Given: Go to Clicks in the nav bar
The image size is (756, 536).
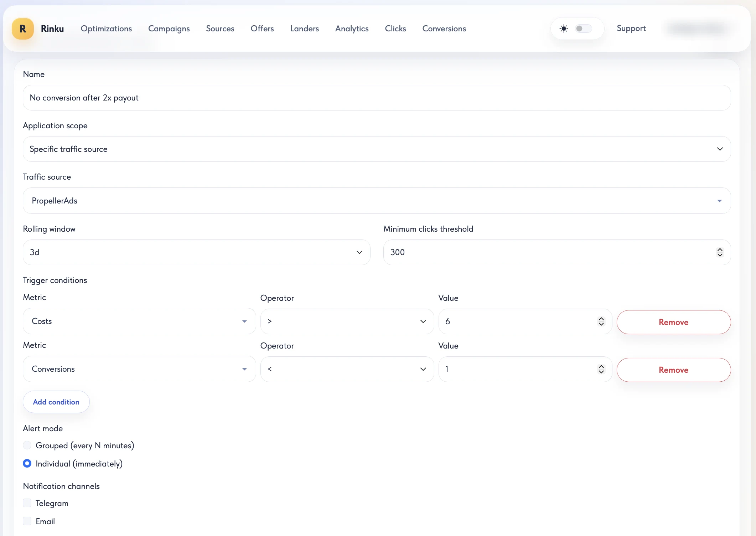Looking at the screenshot, I should click(395, 29).
